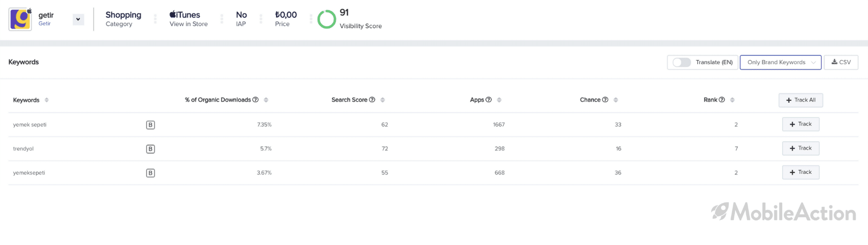Image resolution: width=868 pixels, height=245 pixels.
Task: Click the ₺0,00 Price value
Action: click(x=286, y=19)
